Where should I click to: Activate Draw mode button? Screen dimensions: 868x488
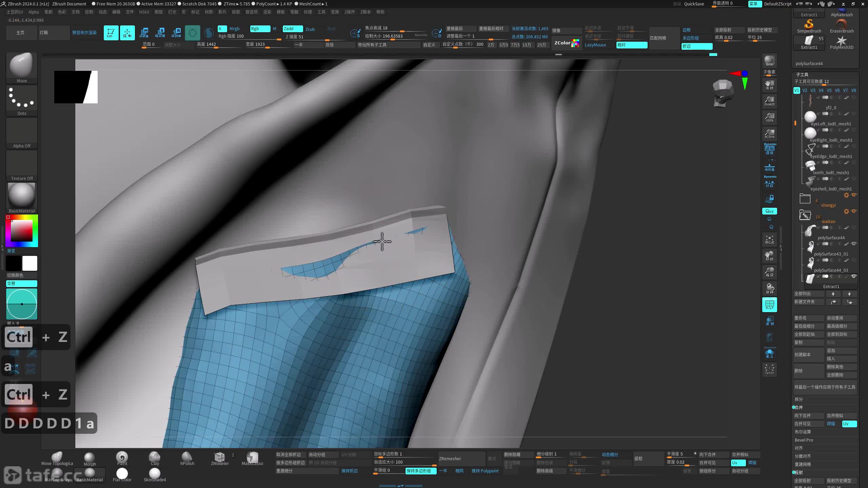127,33
